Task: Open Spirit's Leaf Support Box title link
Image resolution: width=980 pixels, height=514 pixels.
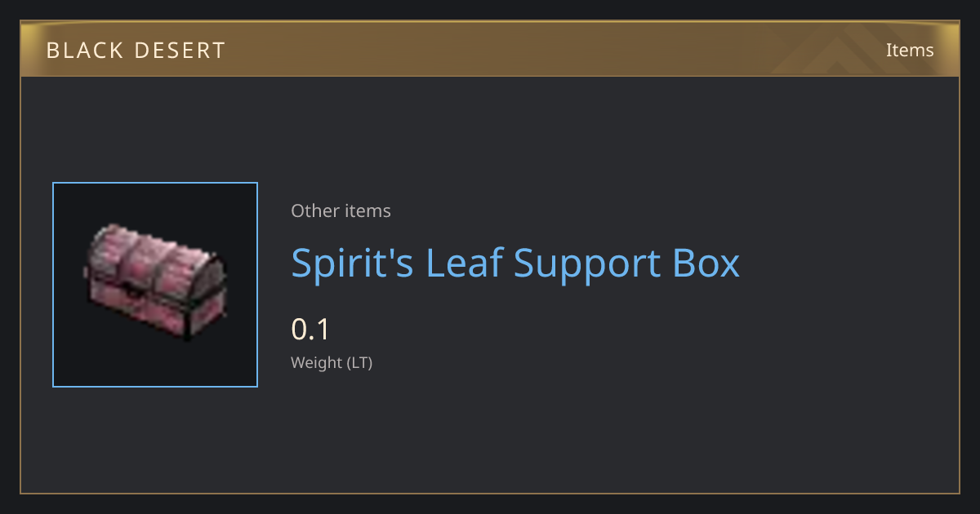Action: click(x=515, y=263)
